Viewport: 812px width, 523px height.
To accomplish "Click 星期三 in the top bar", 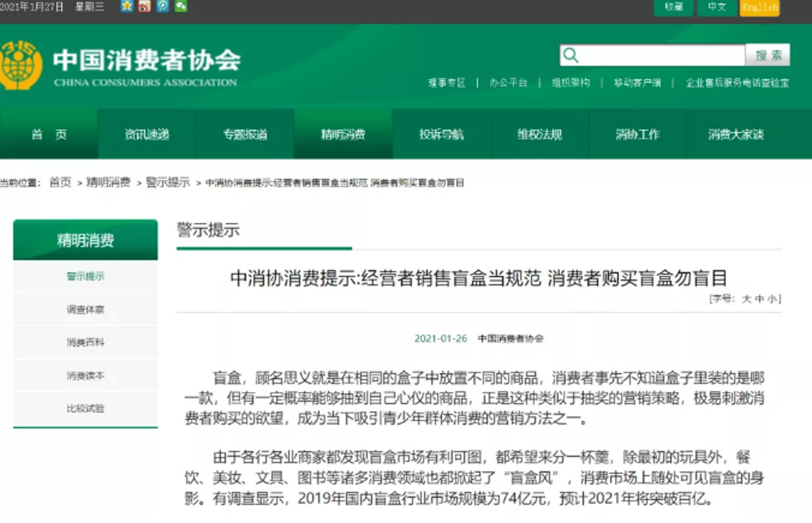I will pos(89,7).
